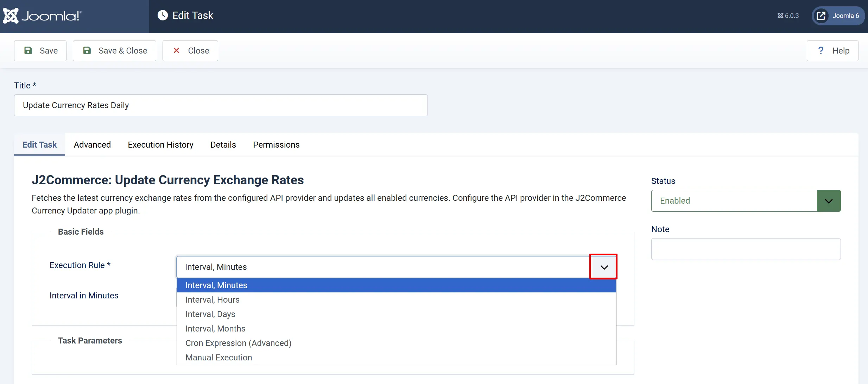868x384 pixels.
Task: Click the 'Task Parameters' fieldset legend
Action: click(90, 341)
